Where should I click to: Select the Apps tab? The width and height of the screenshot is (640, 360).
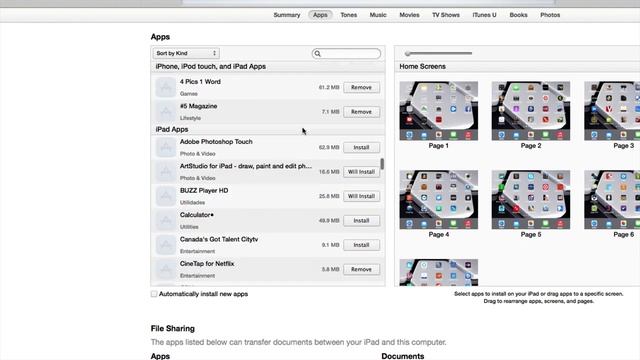coord(320,15)
